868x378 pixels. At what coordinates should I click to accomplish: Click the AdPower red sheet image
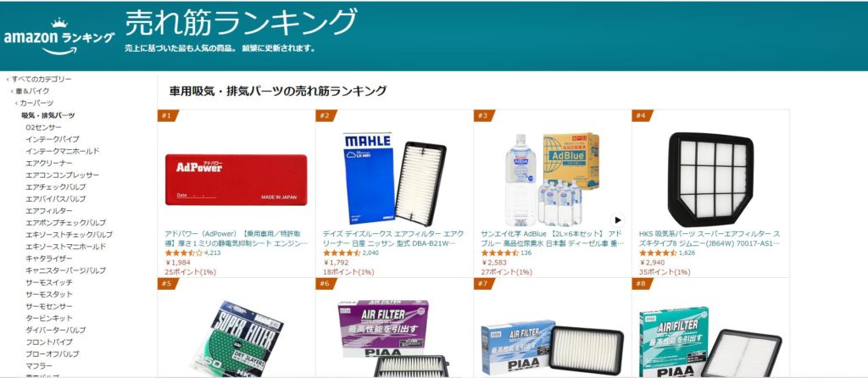click(236, 180)
